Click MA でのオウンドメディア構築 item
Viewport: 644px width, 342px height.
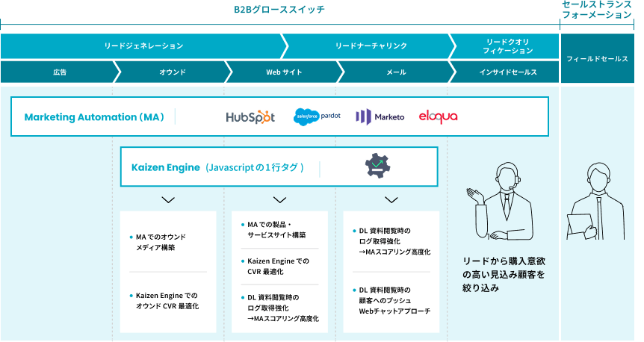(161, 242)
